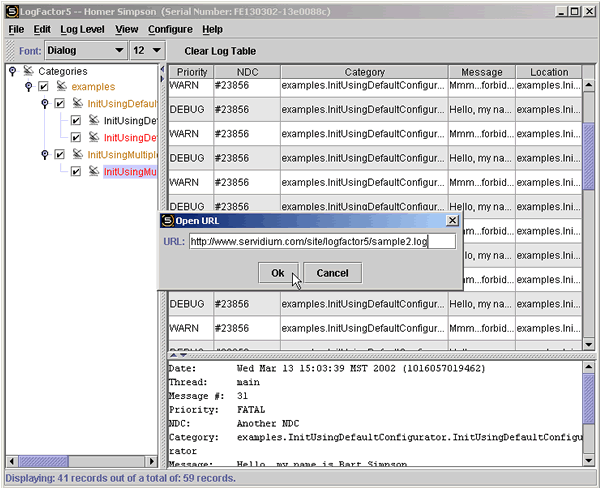Open the Configure menu
Image resolution: width=600 pixels, height=488 pixels.
(x=170, y=30)
